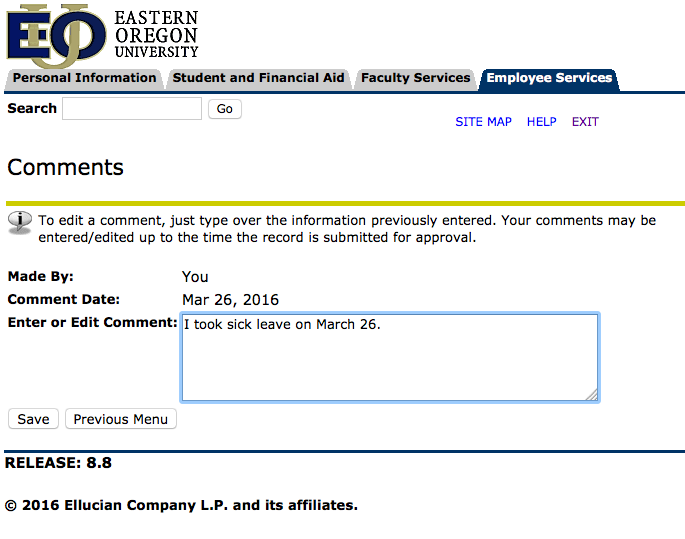
Task: Click the RELEASE: 8.8 footer text
Action: tap(58, 463)
